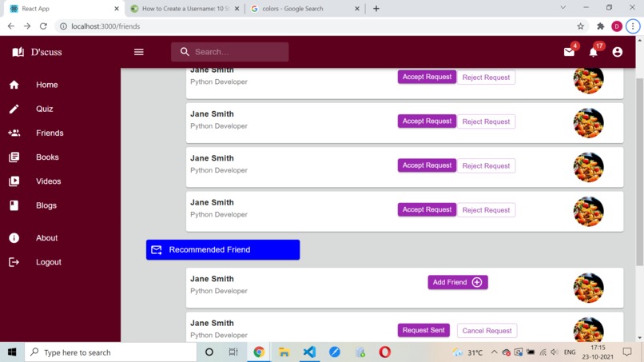Click the Friends label in sidebar
Image resolution: width=644 pixels, height=362 pixels.
pos(50,133)
